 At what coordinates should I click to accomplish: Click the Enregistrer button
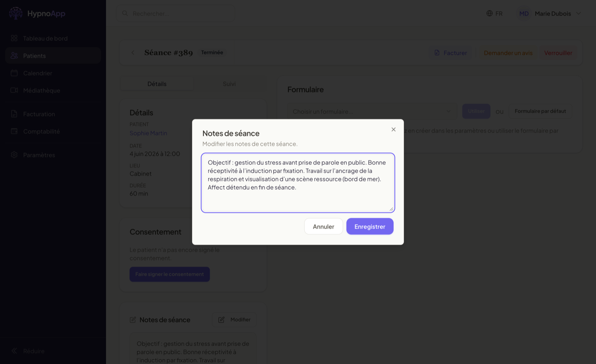[370, 227]
